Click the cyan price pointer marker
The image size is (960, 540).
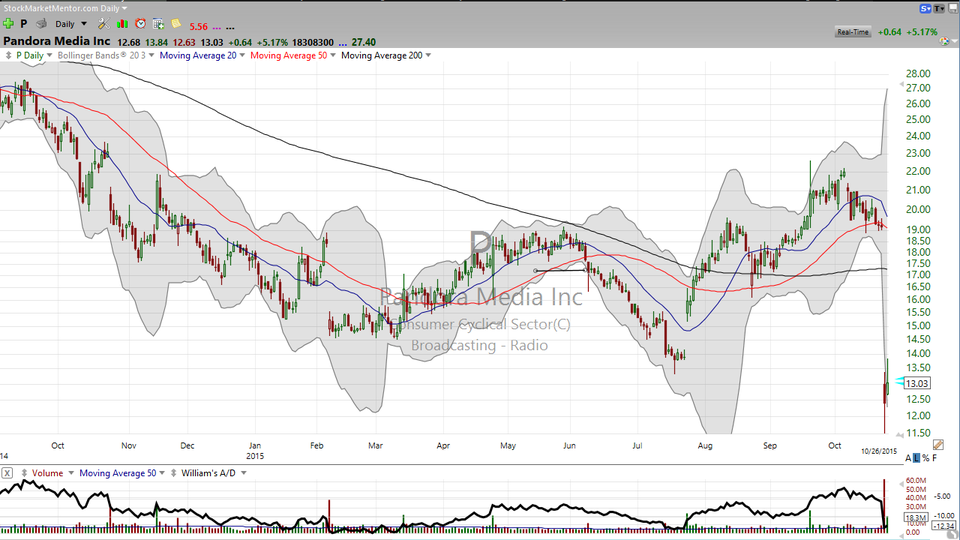[899, 381]
